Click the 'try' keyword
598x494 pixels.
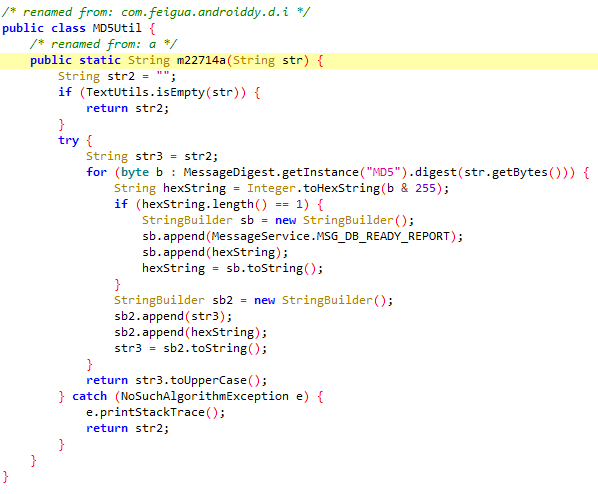pos(69,140)
